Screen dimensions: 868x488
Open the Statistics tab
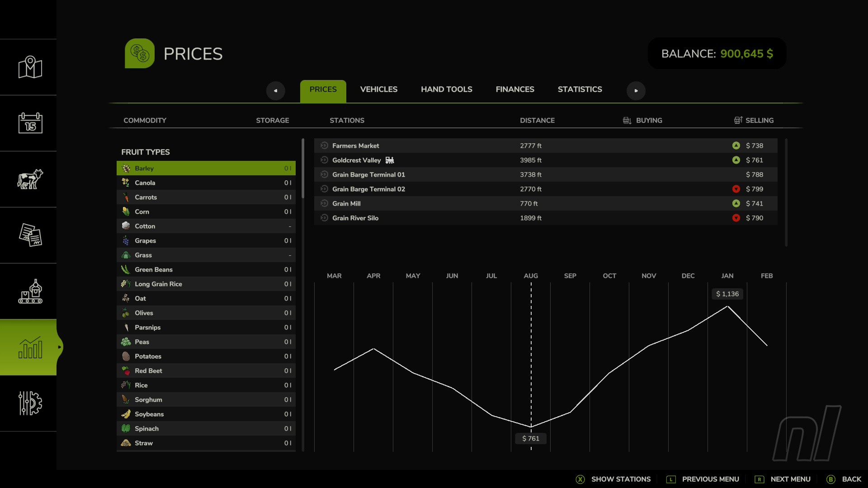pyautogui.click(x=580, y=89)
